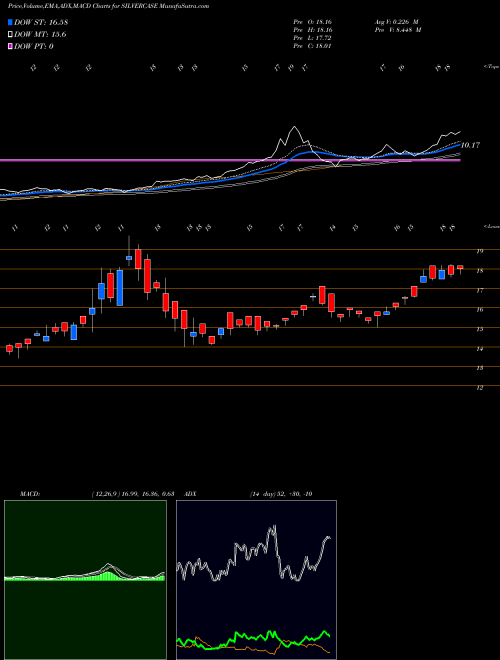Click the 'MACD:' panel heading
The height and width of the screenshot is (660, 500).
pyautogui.click(x=30, y=494)
